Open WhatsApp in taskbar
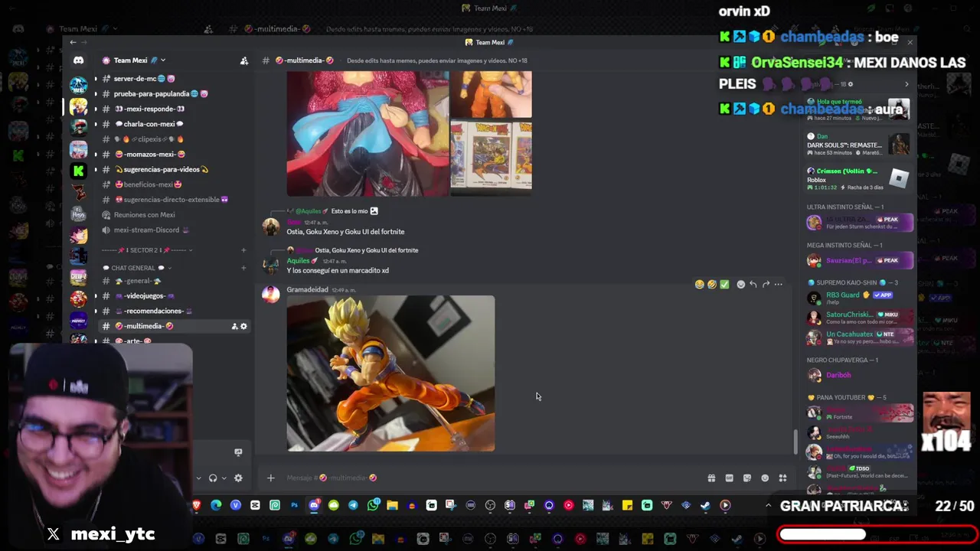This screenshot has height=551, width=980. 373,505
